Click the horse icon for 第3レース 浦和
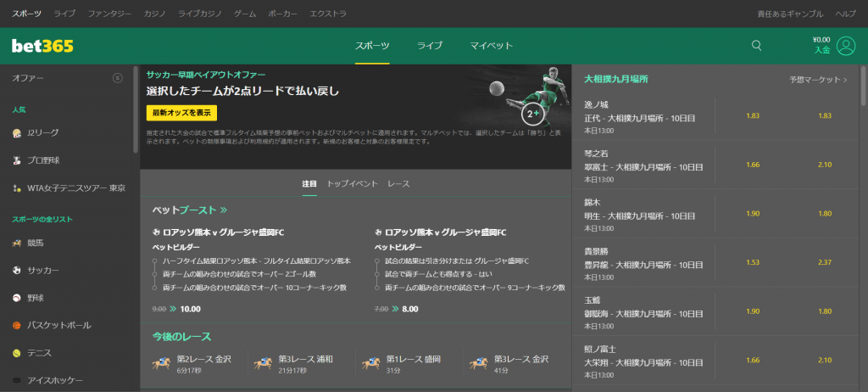Screen dimensions: 868x392 pyautogui.click(x=263, y=364)
